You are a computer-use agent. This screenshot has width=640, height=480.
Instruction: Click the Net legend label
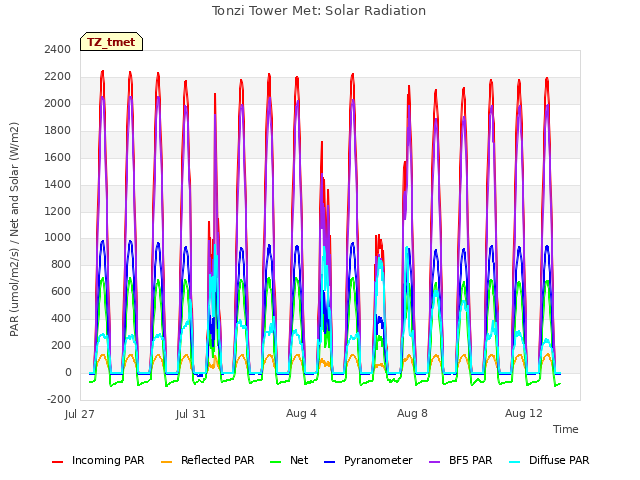(299, 460)
